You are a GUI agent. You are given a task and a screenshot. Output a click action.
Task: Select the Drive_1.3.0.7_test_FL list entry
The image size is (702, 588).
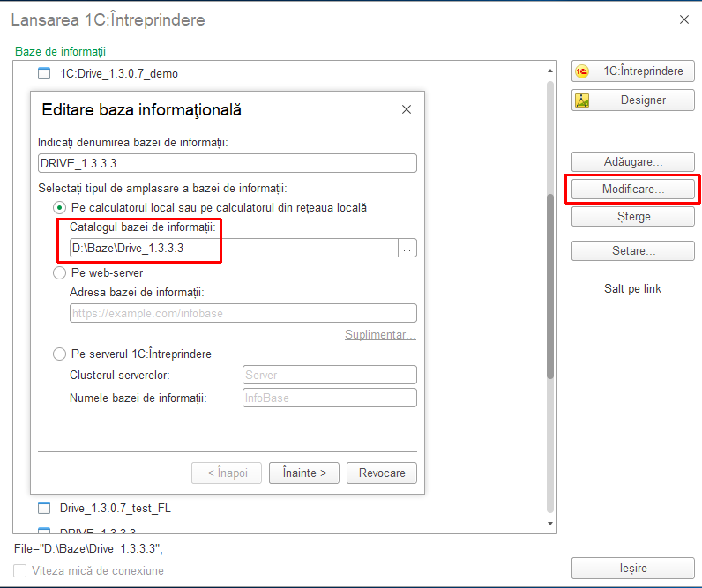click(x=115, y=508)
